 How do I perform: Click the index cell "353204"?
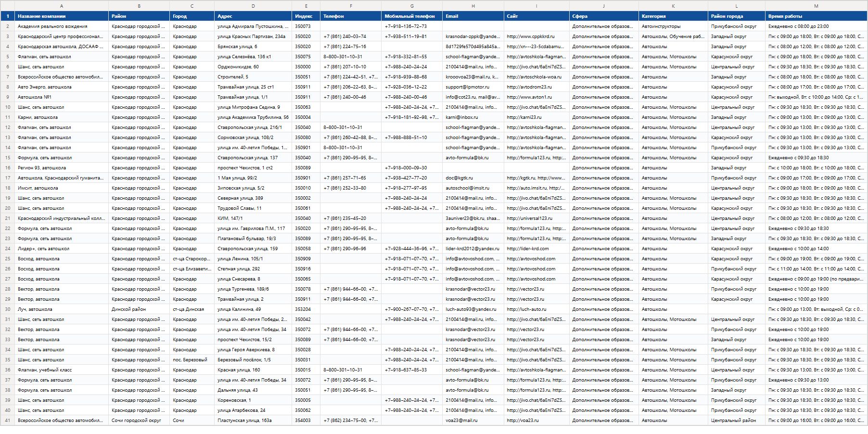pyautogui.click(x=306, y=309)
